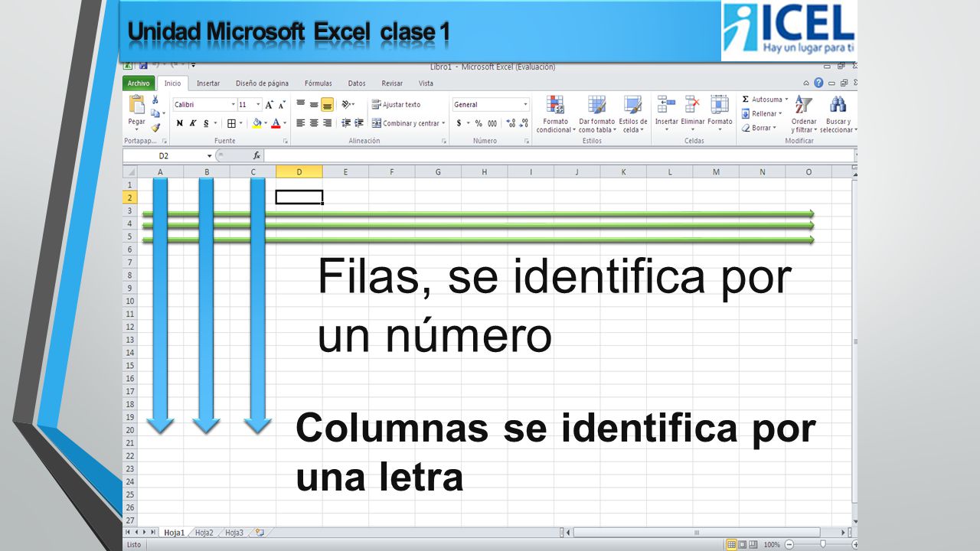
Task: Select column header H
Action: click(x=485, y=172)
